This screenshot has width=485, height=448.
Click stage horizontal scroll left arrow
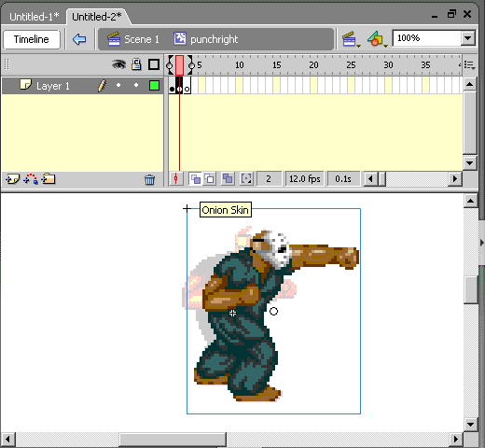point(7,440)
